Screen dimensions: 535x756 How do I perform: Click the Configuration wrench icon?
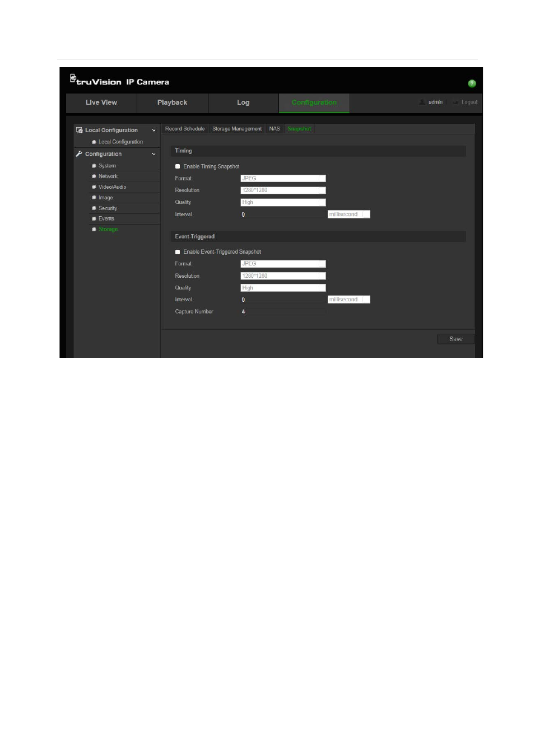(80, 154)
